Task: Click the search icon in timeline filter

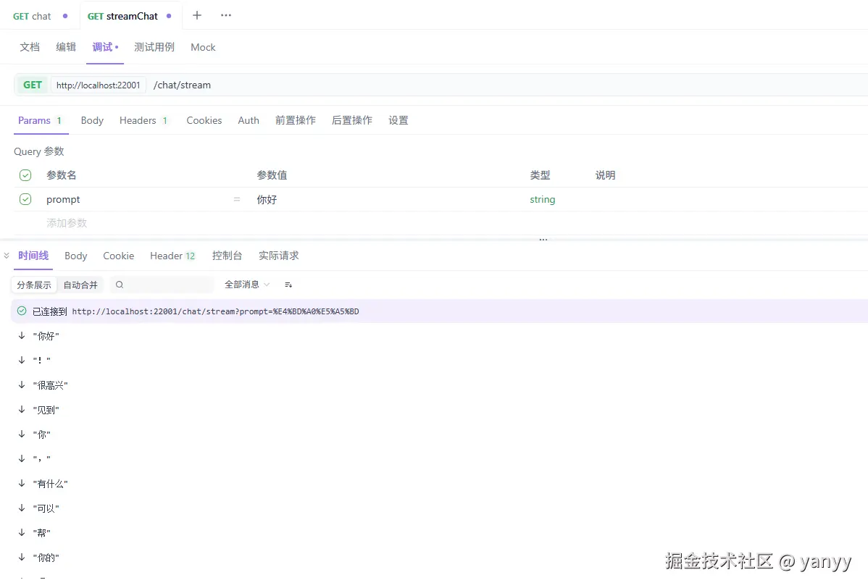Action: pos(120,285)
